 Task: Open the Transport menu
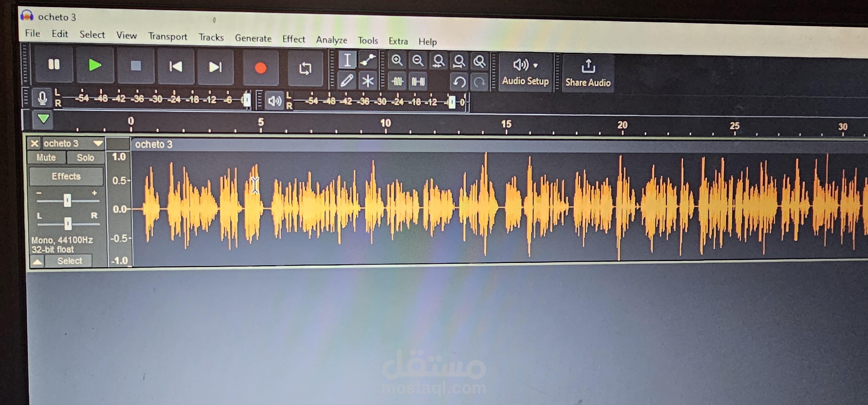click(x=168, y=36)
